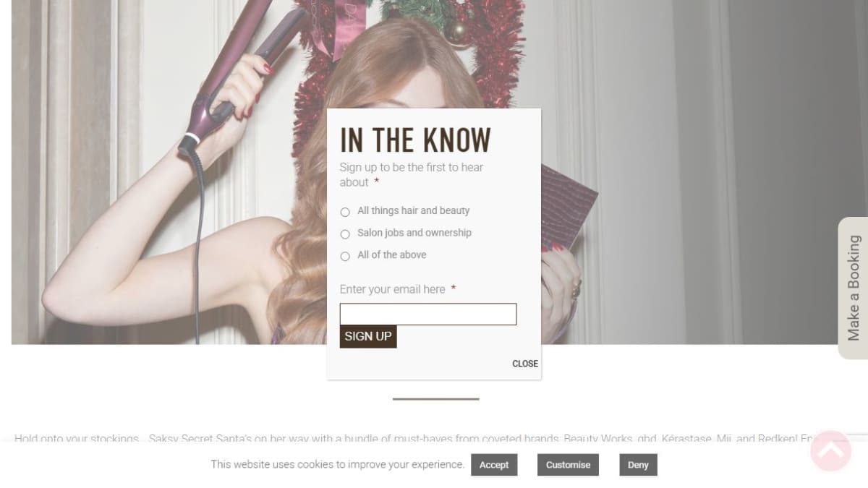This screenshot has height=488, width=868.
Task: Click the "All of the above" label text
Action: pyautogui.click(x=392, y=254)
